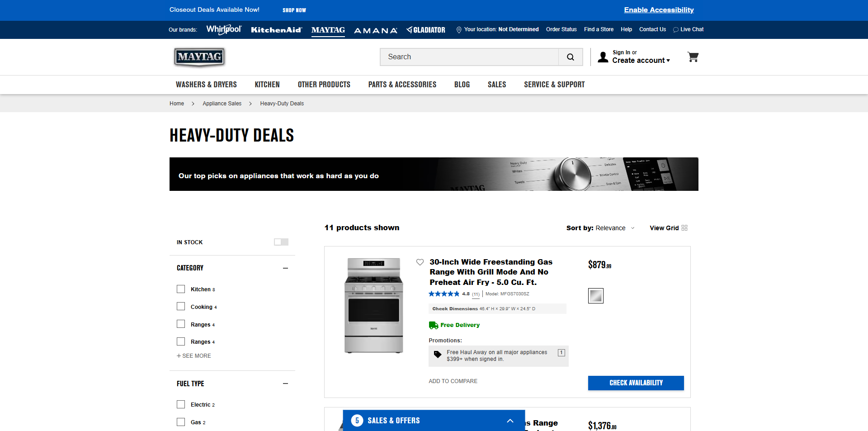Expand See More under Category filters
This screenshot has height=431, width=868.
pyautogui.click(x=193, y=356)
